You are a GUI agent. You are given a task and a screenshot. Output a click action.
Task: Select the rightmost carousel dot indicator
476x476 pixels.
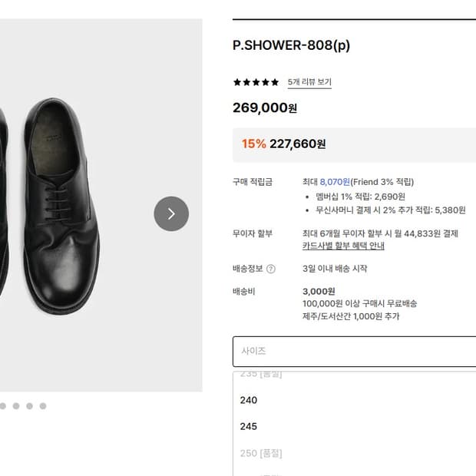coord(43,405)
